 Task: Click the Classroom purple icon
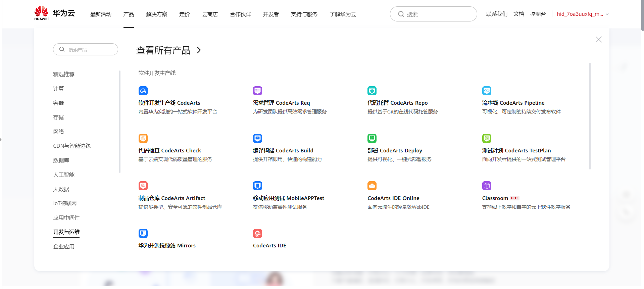point(487,186)
